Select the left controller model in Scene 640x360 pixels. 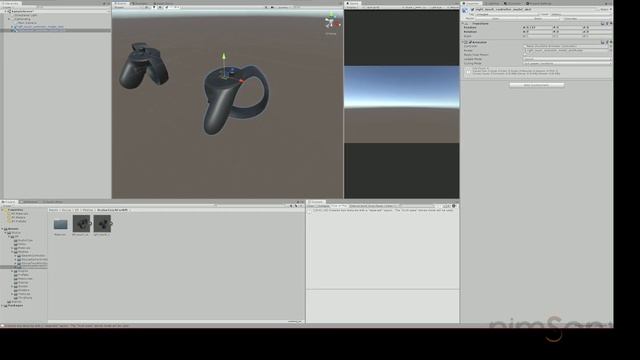144,66
